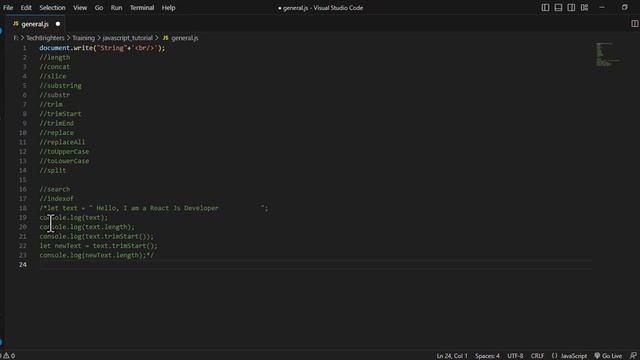640x360 pixels.
Task: Toggle the bottom panel layout icon
Action: (558, 7)
